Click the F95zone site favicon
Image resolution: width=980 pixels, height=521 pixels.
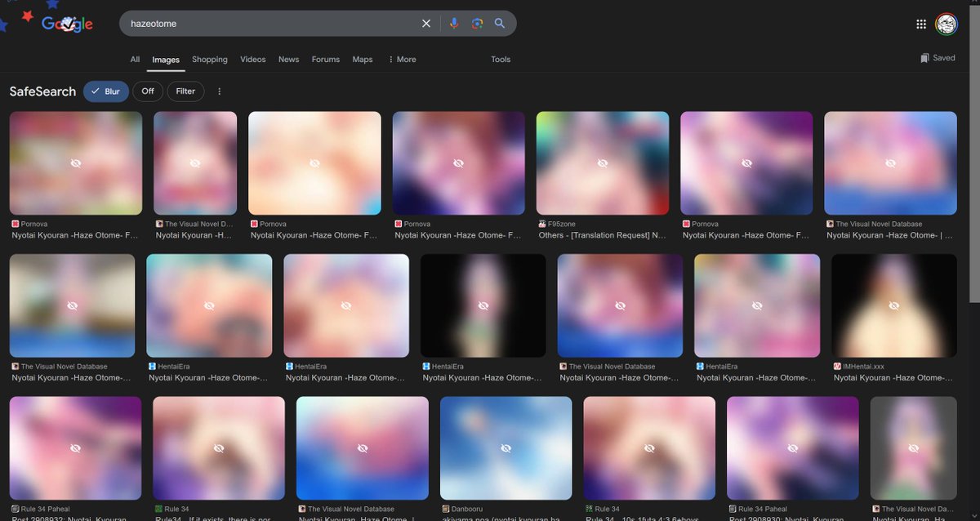click(542, 224)
